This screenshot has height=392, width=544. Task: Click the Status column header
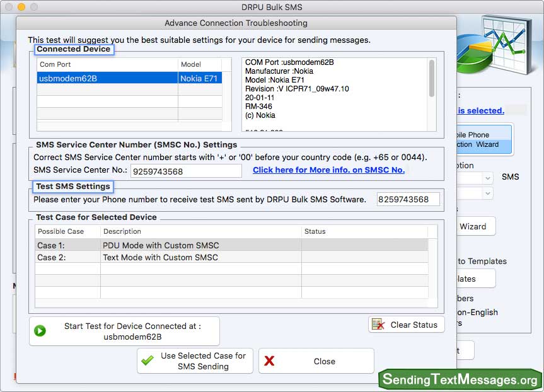click(x=364, y=231)
